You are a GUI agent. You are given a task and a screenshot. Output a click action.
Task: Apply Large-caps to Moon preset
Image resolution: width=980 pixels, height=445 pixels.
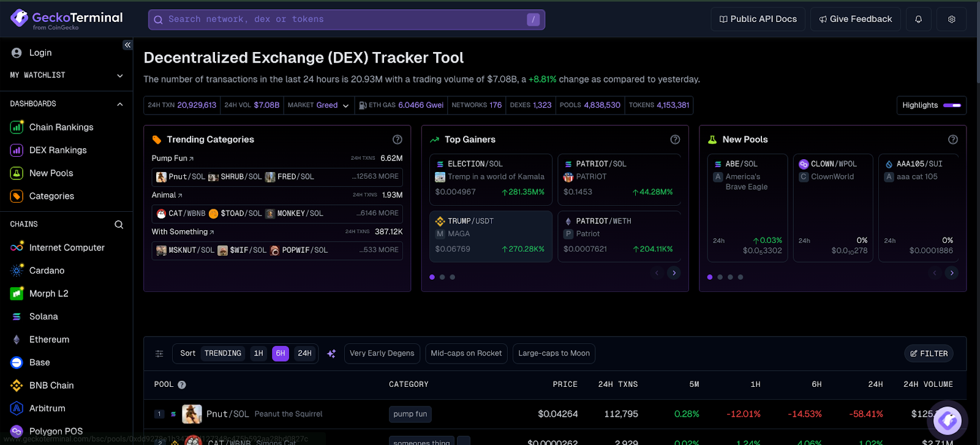pos(554,353)
